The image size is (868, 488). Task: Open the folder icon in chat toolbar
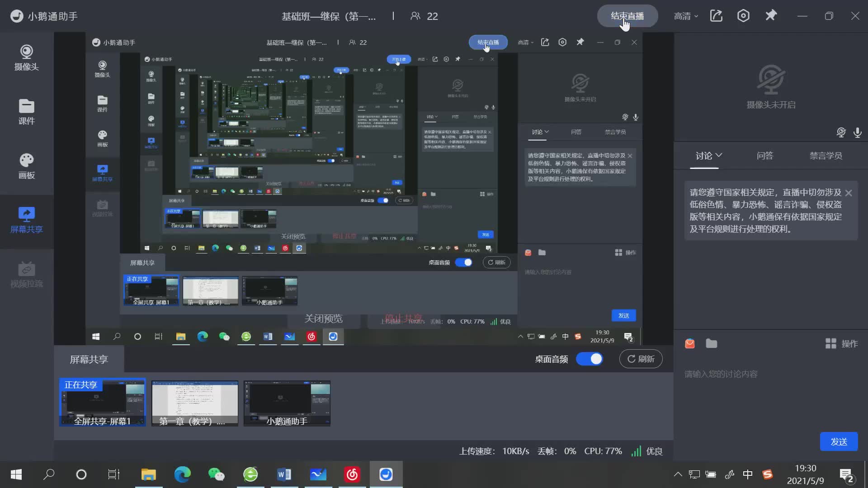point(712,343)
